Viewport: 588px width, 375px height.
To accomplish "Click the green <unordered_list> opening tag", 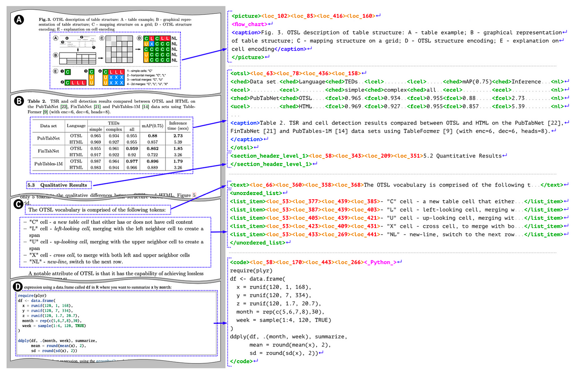I will pos(256,193).
